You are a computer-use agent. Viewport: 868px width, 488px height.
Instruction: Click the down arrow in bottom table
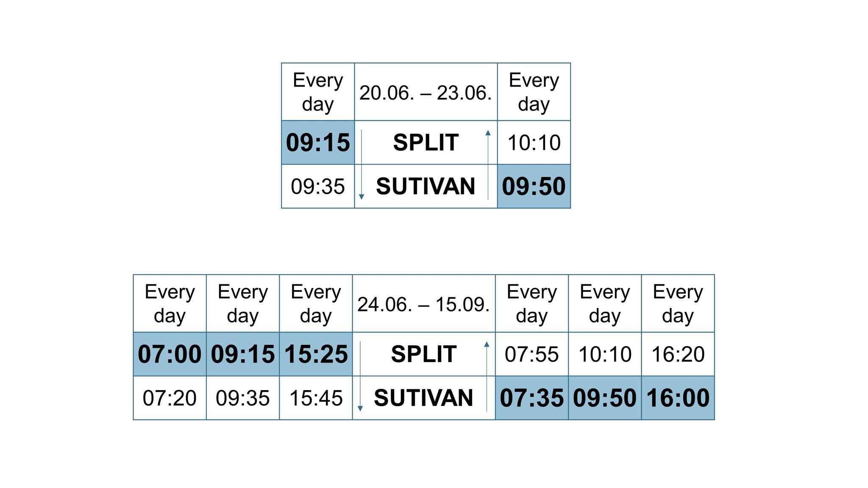tap(360, 376)
